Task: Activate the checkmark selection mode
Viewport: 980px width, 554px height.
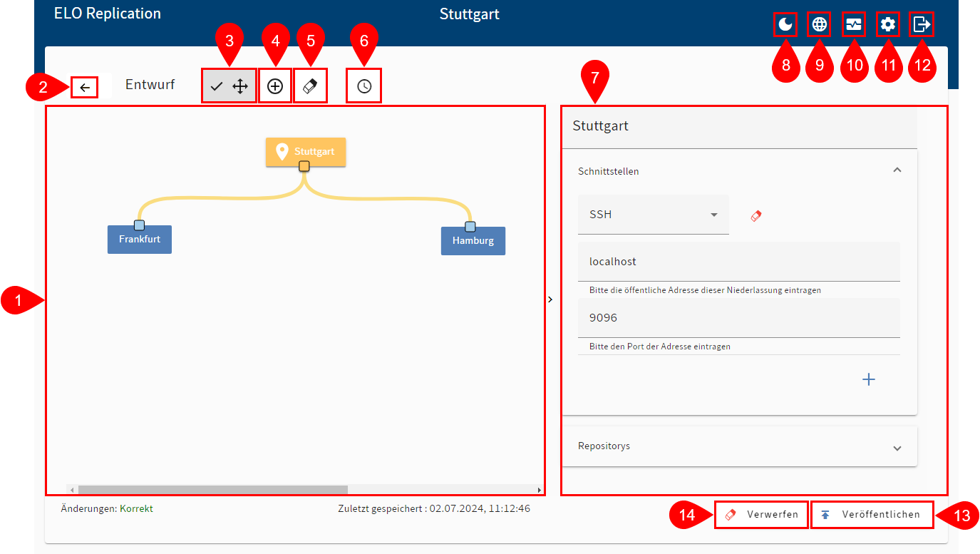Action: (x=217, y=86)
